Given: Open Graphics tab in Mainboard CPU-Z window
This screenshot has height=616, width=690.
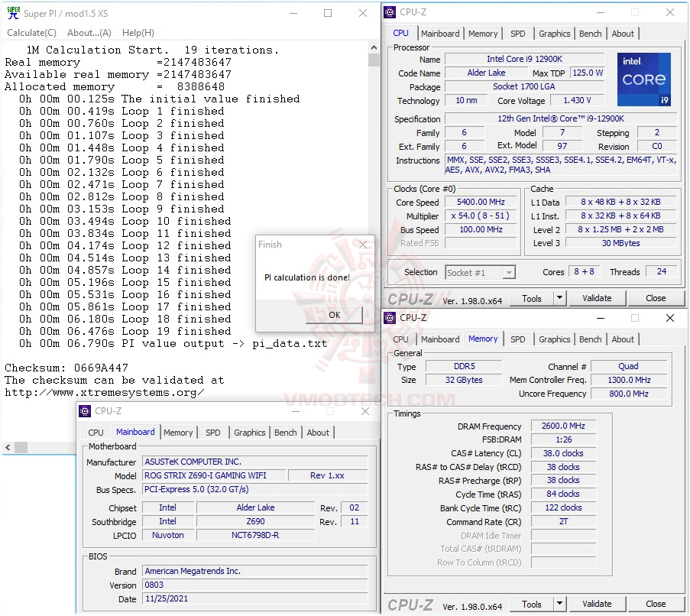Looking at the screenshot, I should click(250, 433).
